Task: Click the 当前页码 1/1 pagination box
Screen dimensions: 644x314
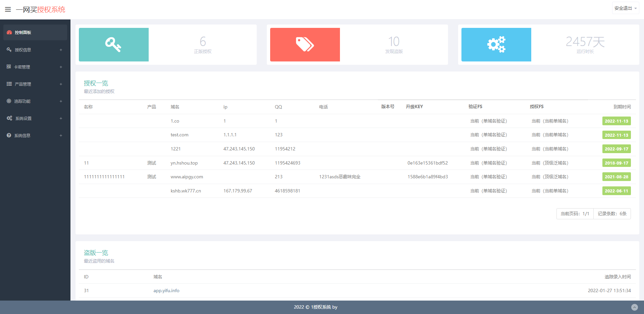Action: click(575, 214)
